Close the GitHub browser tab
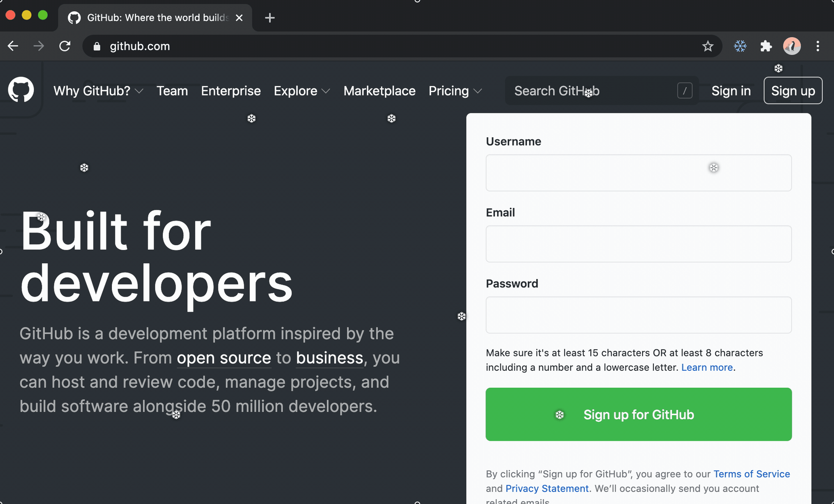This screenshot has height=504, width=834. click(x=239, y=18)
